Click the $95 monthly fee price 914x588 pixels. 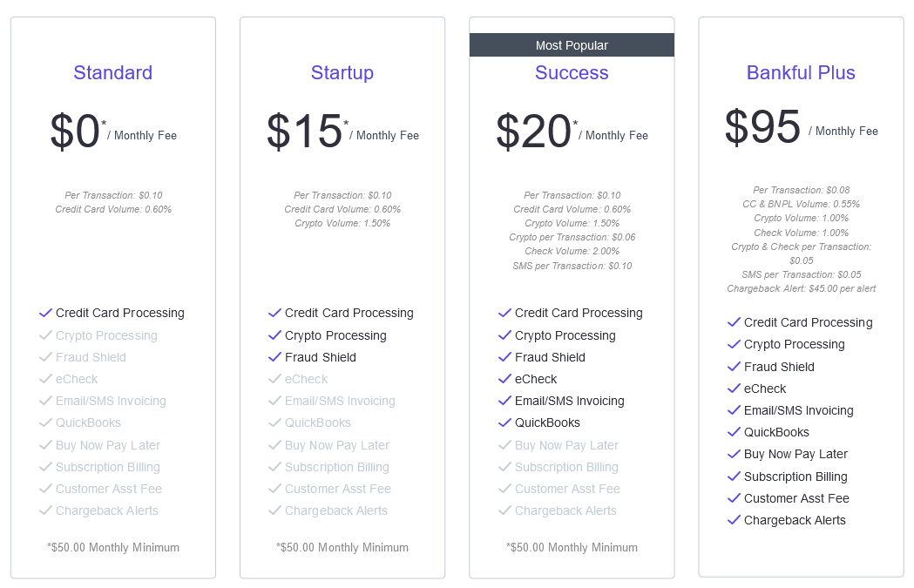tap(763, 128)
